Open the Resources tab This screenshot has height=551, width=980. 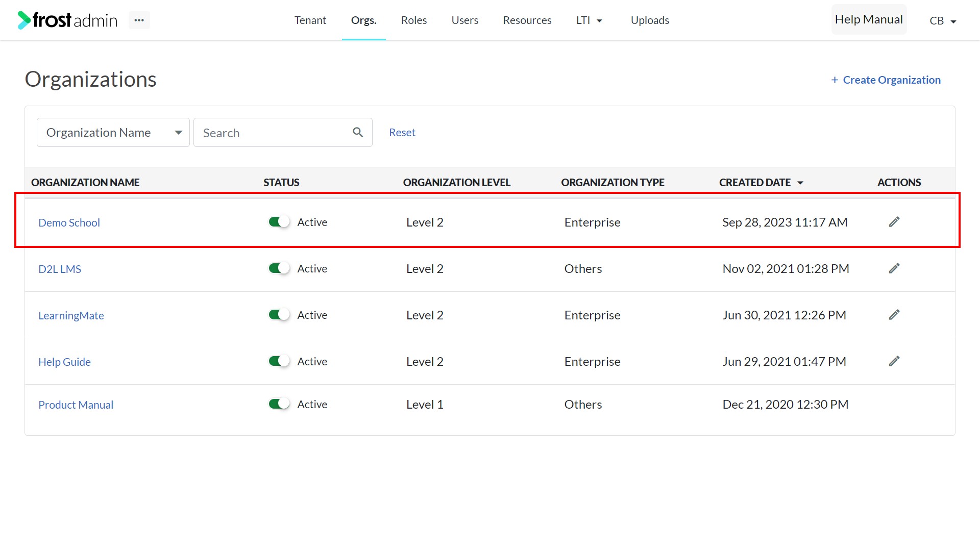527,20
